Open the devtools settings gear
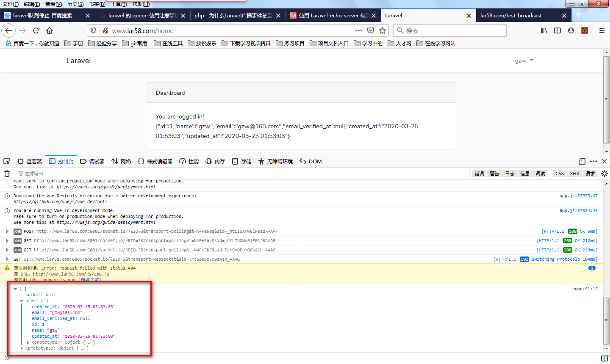Screen dimensions: 610x364 pyautogui.click(x=604, y=173)
